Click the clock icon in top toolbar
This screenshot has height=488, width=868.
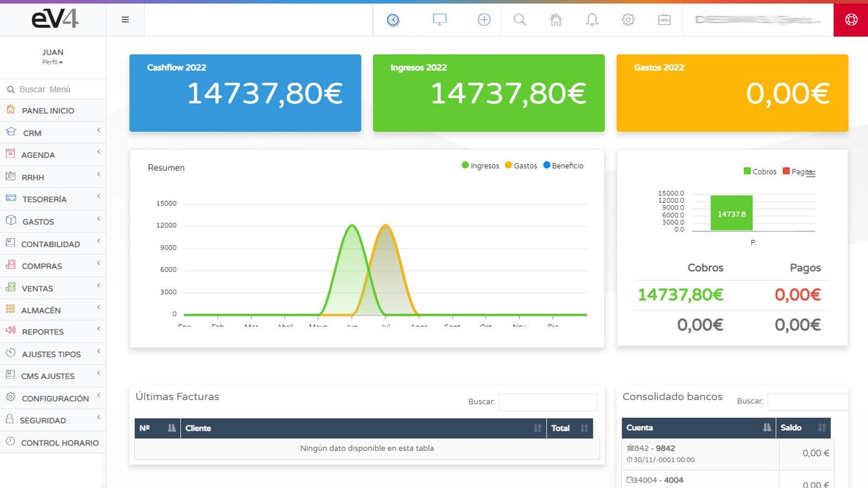click(393, 20)
